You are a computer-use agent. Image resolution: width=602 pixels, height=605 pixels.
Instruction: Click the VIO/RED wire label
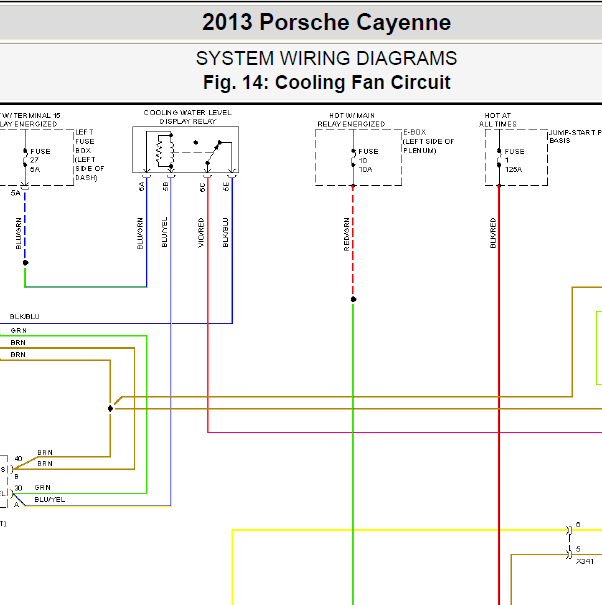(x=201, y=233)
